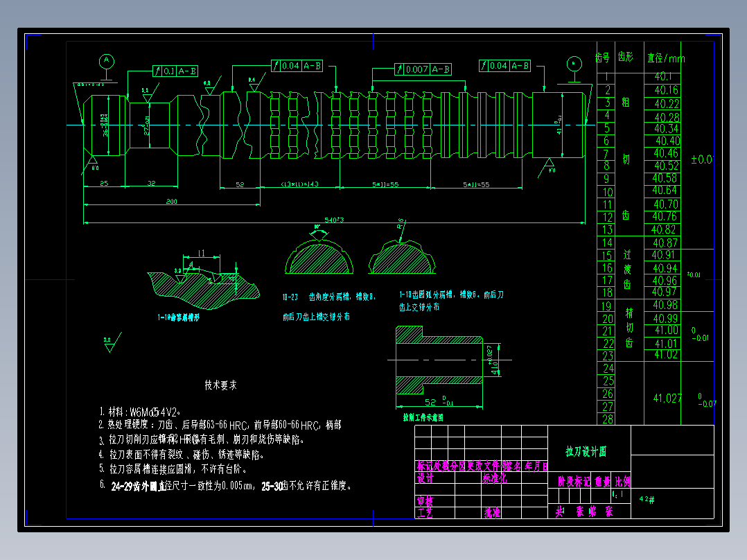Click diameter value 41.00
Image resolution: width=747 pixels, height=560 pixels.
pos(666,330)
